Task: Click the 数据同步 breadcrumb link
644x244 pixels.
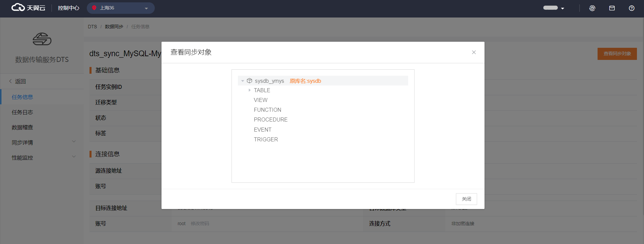Action: click(114, 27)
